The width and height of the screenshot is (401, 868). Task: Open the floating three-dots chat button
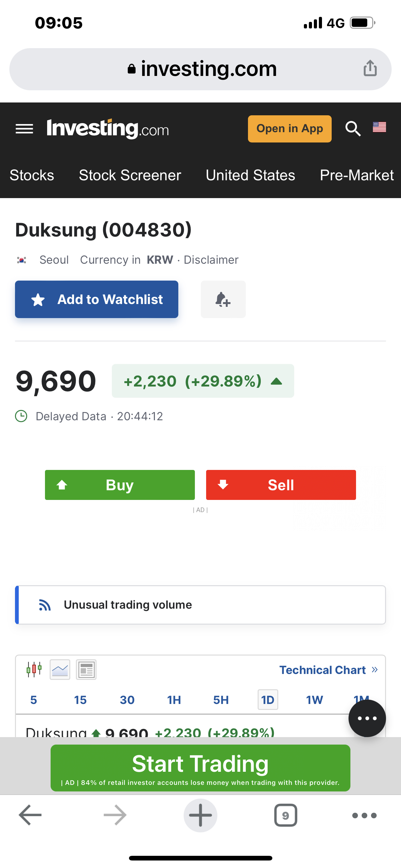[367, 718]
